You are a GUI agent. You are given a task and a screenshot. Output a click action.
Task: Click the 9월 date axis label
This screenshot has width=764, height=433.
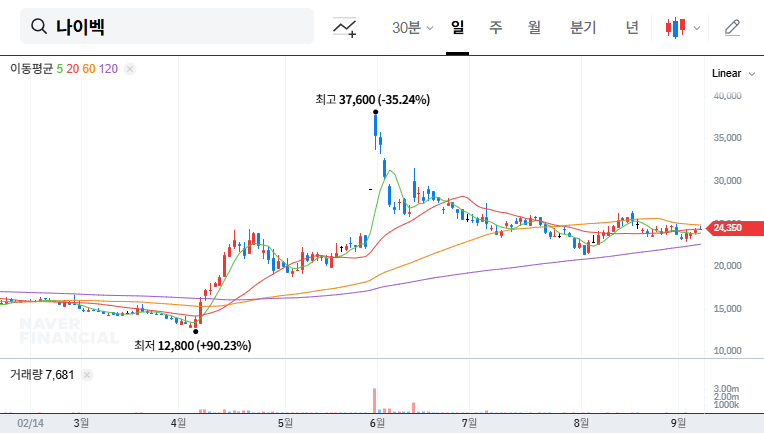(678, 423)
